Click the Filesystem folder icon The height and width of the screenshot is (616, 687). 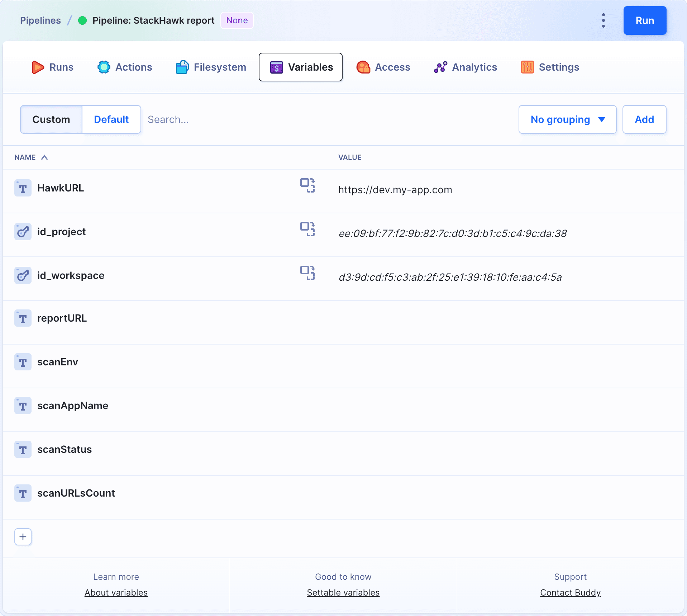point(182,67)
